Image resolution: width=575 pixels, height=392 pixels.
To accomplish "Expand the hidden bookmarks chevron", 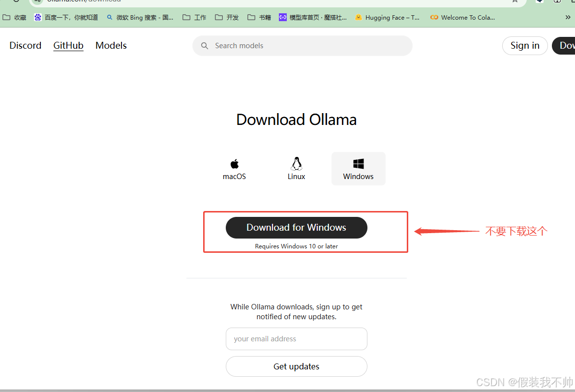I will coord(568,17).
